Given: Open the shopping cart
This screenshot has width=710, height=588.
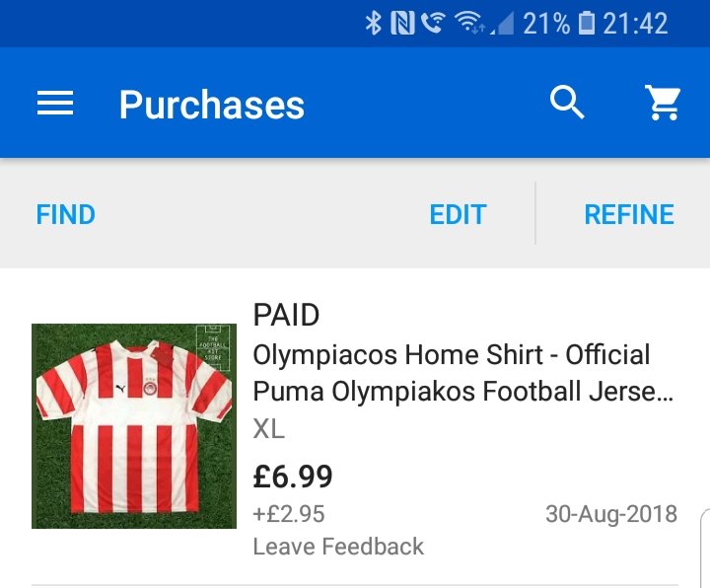Looking at the screenshot, I should pyautogui.click(x=663, y=103).
